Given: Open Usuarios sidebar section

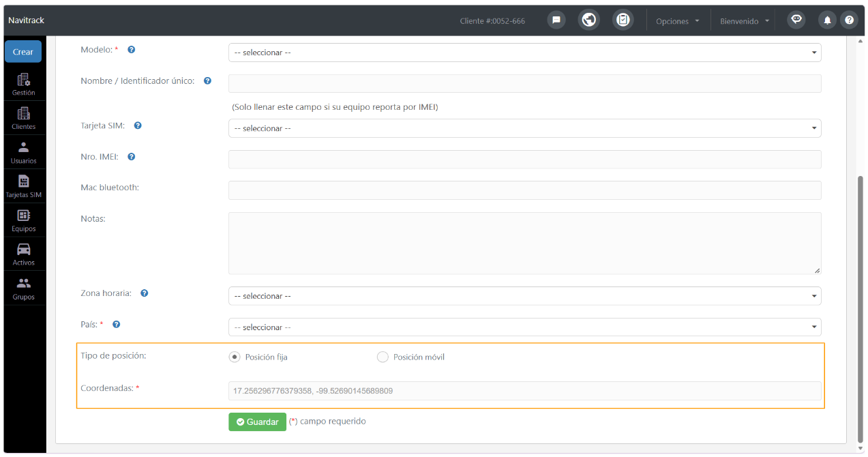Looking at the screenshot, I should 24,152.
